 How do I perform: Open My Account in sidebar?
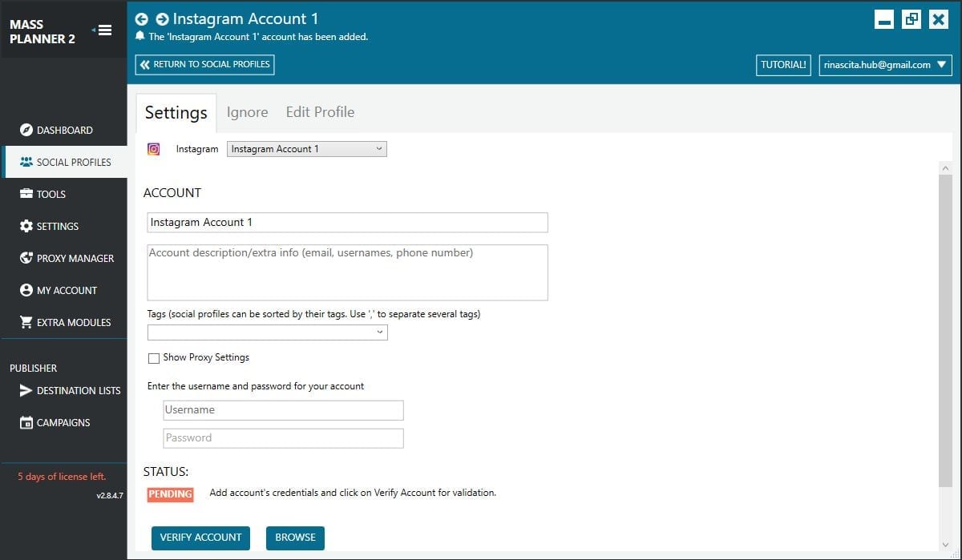[x=64, y=290]
